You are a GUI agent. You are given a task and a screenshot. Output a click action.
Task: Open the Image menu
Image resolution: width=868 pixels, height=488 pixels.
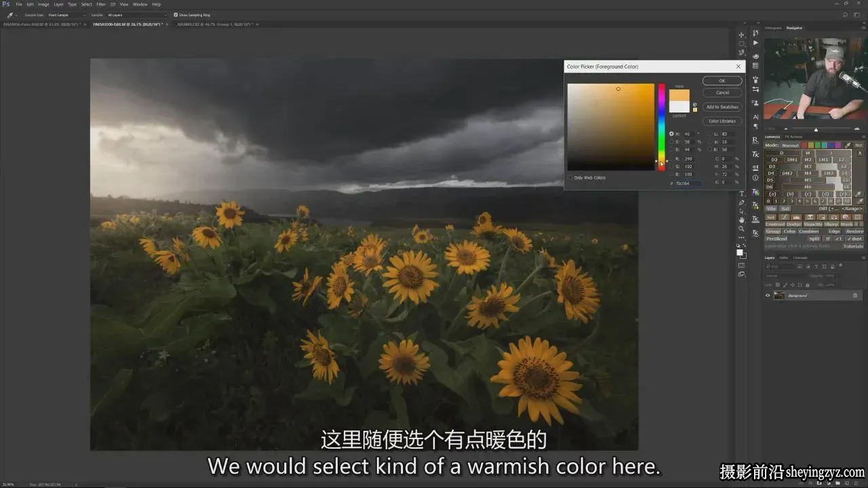click(43, 4)
